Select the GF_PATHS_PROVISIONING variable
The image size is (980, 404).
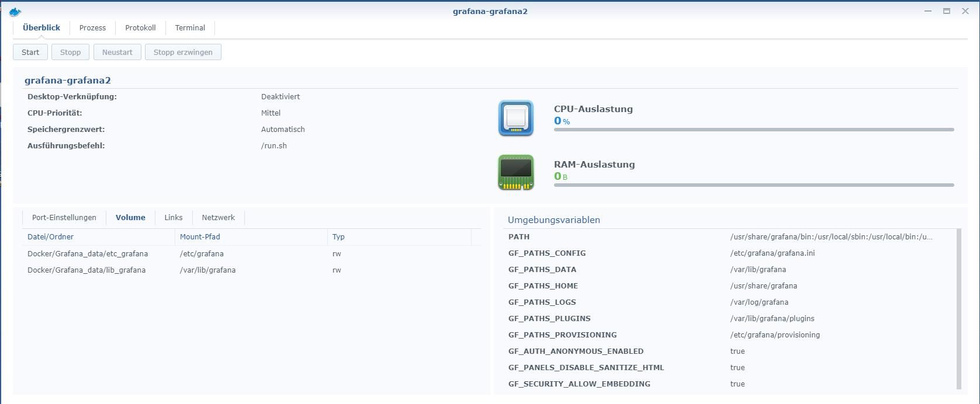pyautogui.click(x=729, y=335)
